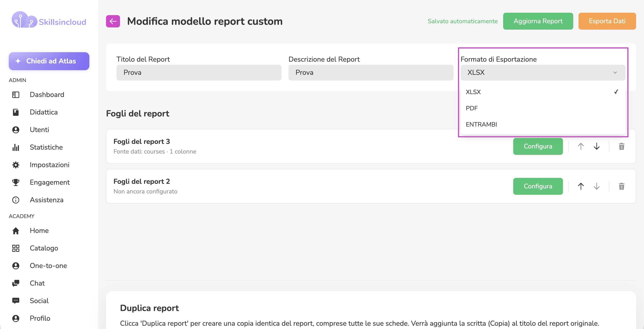Click Aggiorna Report button
The image size is (644, 329).
tap(538, 21)
